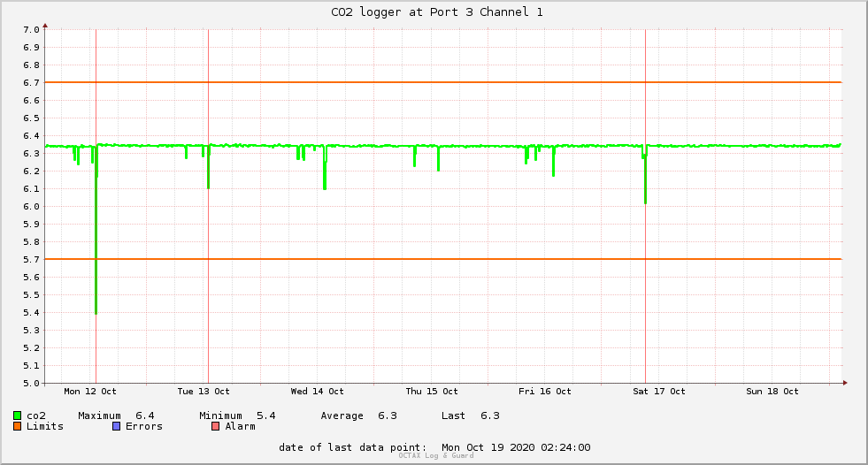Click the orange Limits legend swatch
The height and width of the screenshot is (465, 868).
pyautogui.click(x=17, y=426)
